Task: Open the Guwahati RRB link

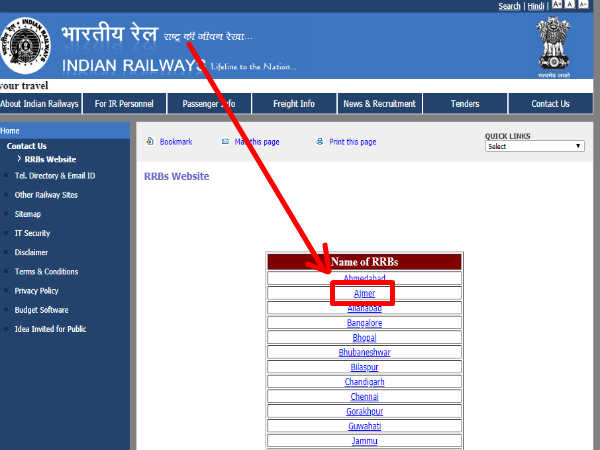Action: tap(364, 426)
